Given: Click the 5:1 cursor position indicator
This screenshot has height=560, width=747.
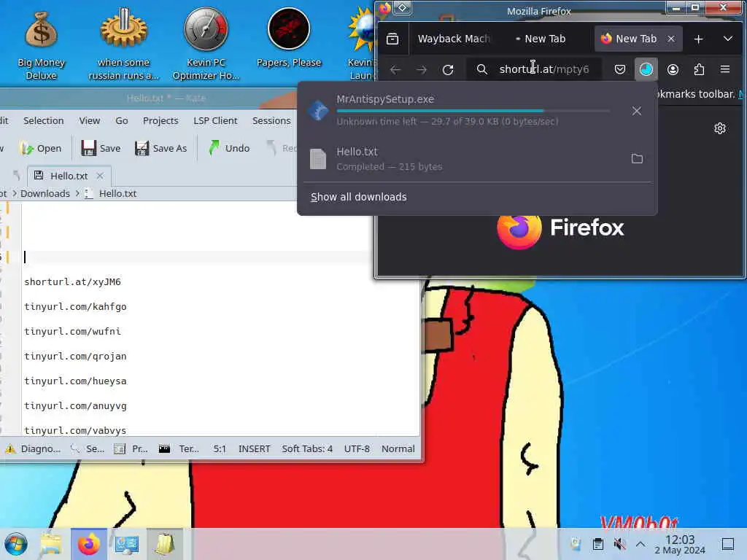Looking at the screenshot, I should [220, 448].
